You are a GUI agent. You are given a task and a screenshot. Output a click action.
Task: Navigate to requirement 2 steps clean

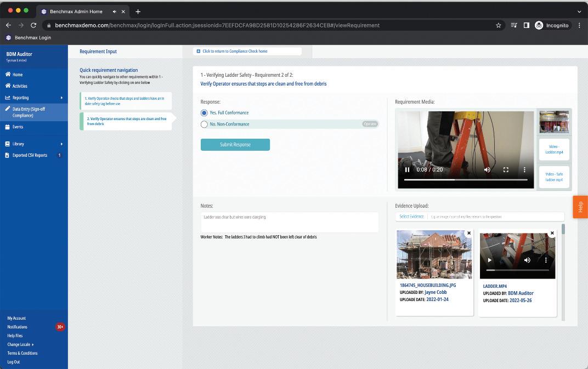[x=126, y=121]
